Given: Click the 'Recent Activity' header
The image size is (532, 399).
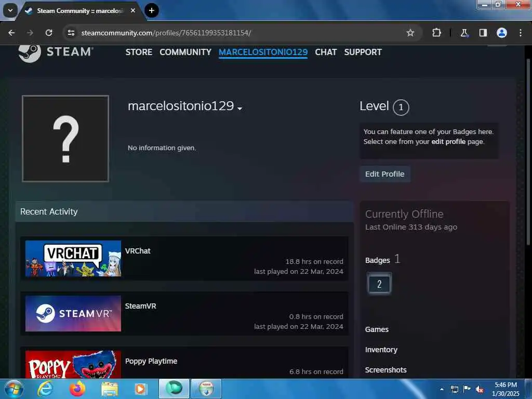Looking at the screenshot, I should pos(49,211).
